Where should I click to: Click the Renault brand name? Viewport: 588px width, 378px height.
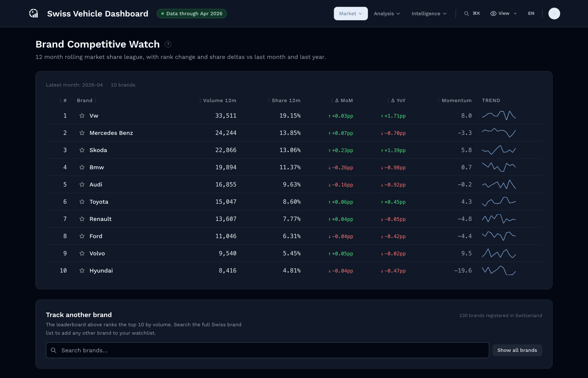[100, 219]
